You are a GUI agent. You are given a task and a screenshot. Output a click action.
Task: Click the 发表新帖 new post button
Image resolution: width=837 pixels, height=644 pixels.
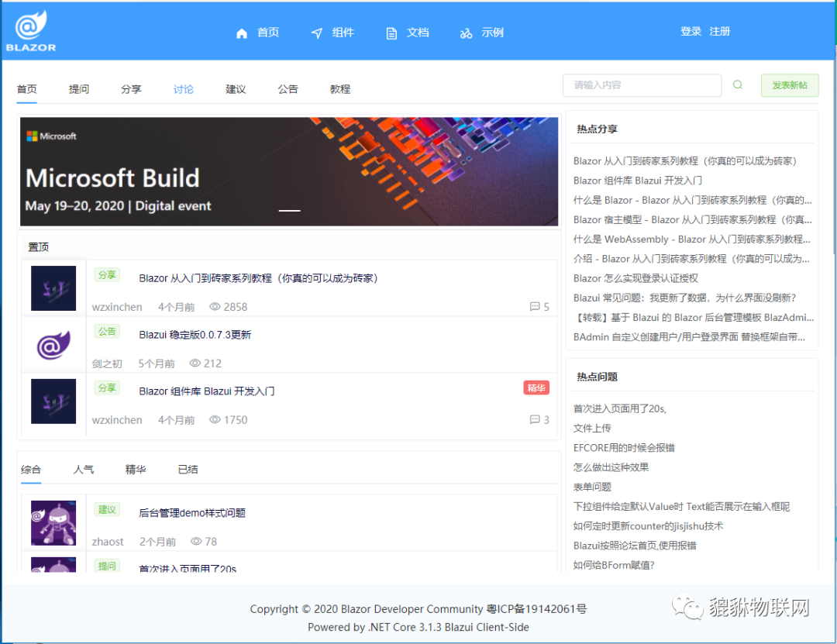[x=790, y=85]
